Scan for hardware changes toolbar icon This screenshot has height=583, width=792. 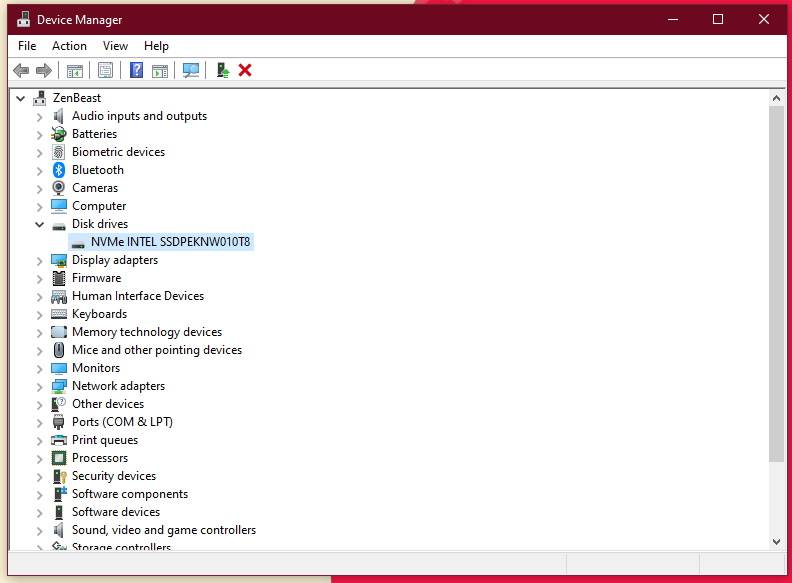[x=191, y=70]
